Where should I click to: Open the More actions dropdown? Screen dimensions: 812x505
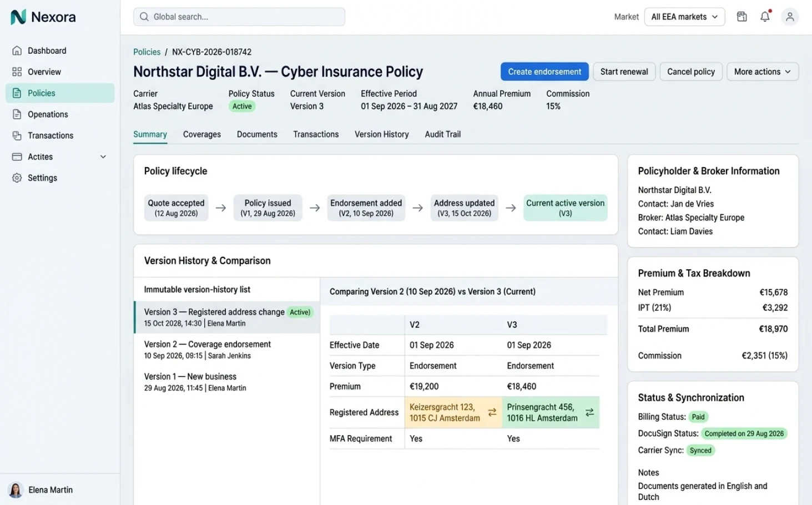point(763,72)
